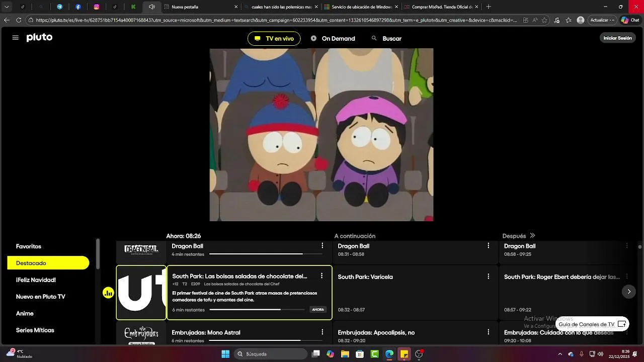The image size is (644, 362).
Task: Switch to Servicio de ubicación de Windows tab
Action: click(361, 7)
